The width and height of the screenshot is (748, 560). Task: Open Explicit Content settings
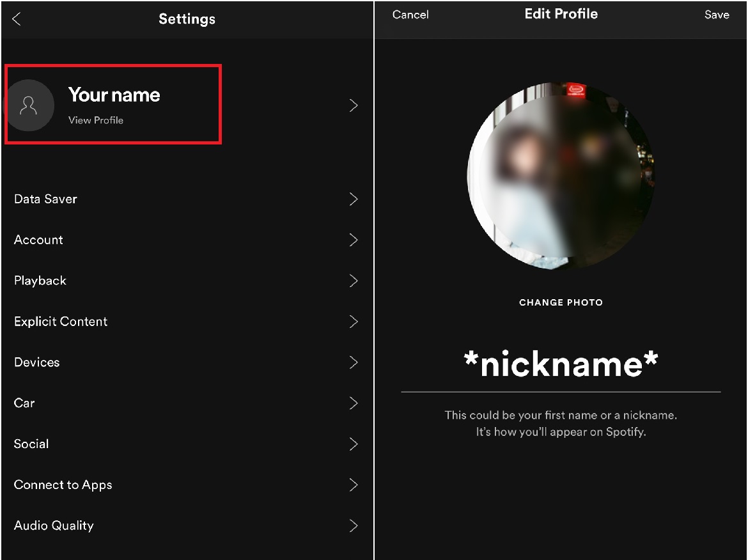coord(61,322)
